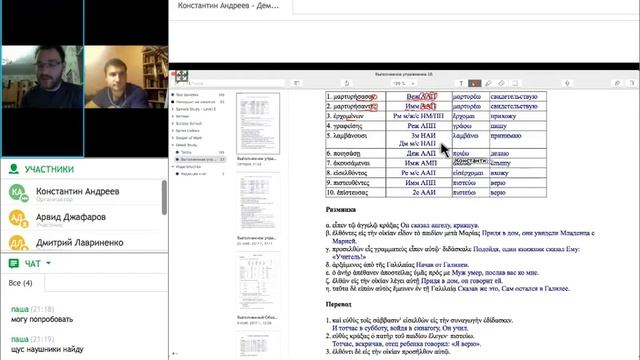The image size is (640, 360).
Task: Collapse the Издательства group arrow
Action: [x=173, y=167]
